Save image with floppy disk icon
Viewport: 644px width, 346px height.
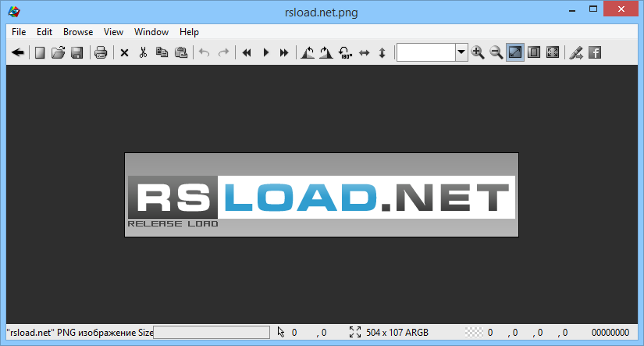77,52
